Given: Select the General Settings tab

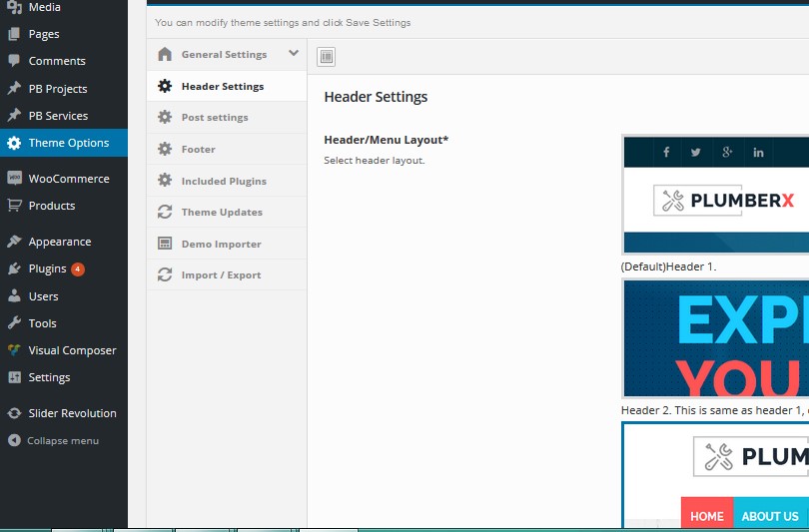Looking at the screenshot, I should tap(227, 54).
